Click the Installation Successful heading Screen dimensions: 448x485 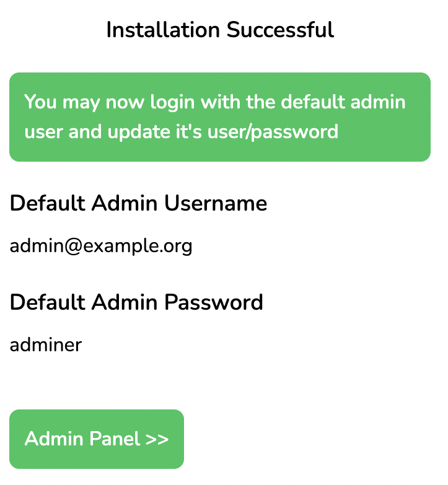coord(220,30)
